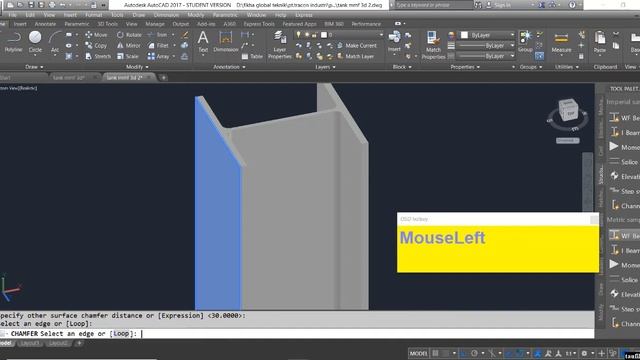
Task: Activate the Stretch tool
Action: (98, 56)
